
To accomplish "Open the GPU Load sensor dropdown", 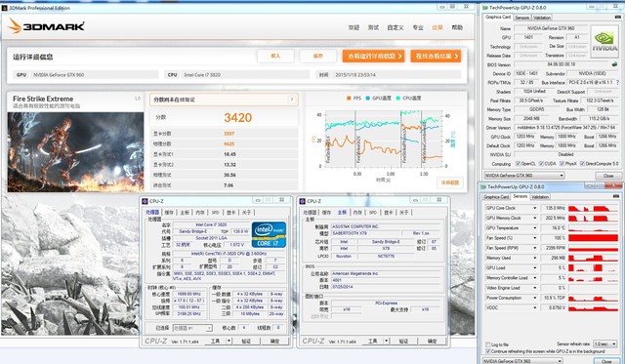I will pos(535,267).
